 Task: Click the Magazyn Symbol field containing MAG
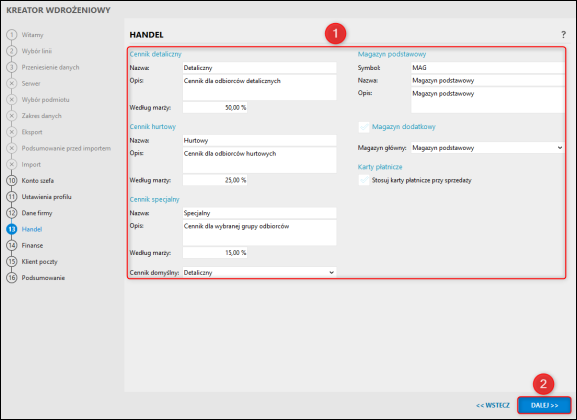[x=488, y=68]
